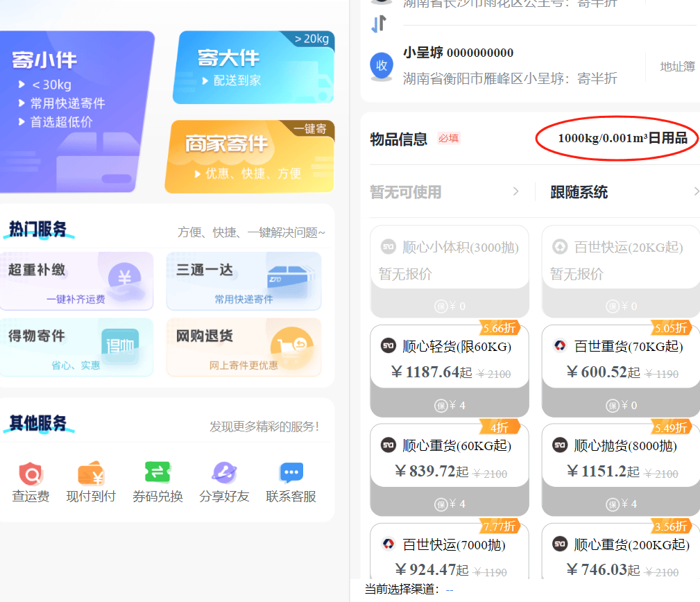Open 超重补缴 overweight payment service
Screen dimensions: 700x602
point(76,281)
